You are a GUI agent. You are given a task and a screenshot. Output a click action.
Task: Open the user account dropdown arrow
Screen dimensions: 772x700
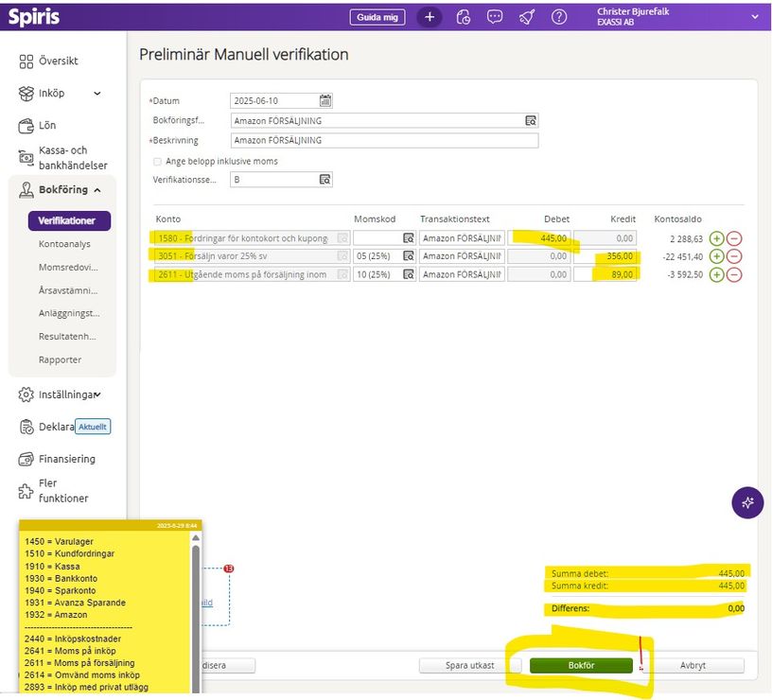[755, 17]
